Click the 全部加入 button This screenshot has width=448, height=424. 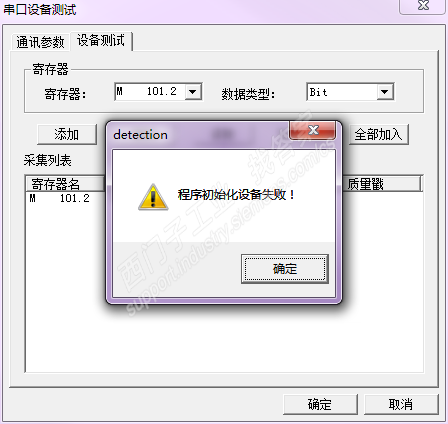378,135
